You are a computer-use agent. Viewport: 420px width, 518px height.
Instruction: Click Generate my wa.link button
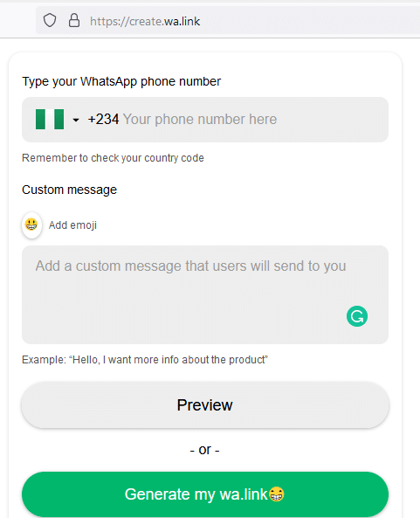[x=205, y=494]
